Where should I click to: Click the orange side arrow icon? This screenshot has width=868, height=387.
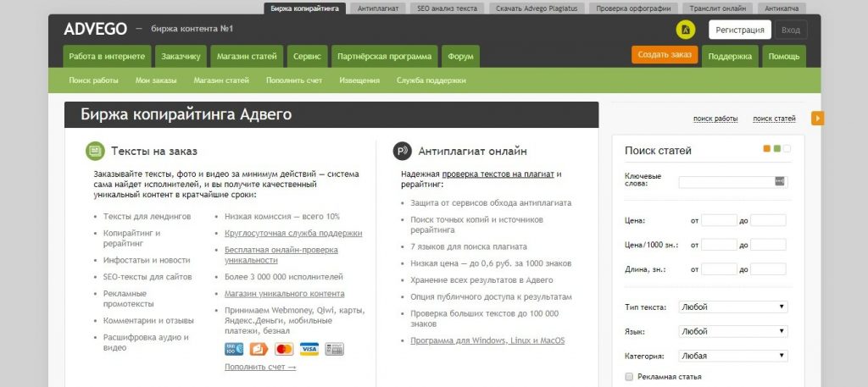pyautogui.click(x=818, y=119)
